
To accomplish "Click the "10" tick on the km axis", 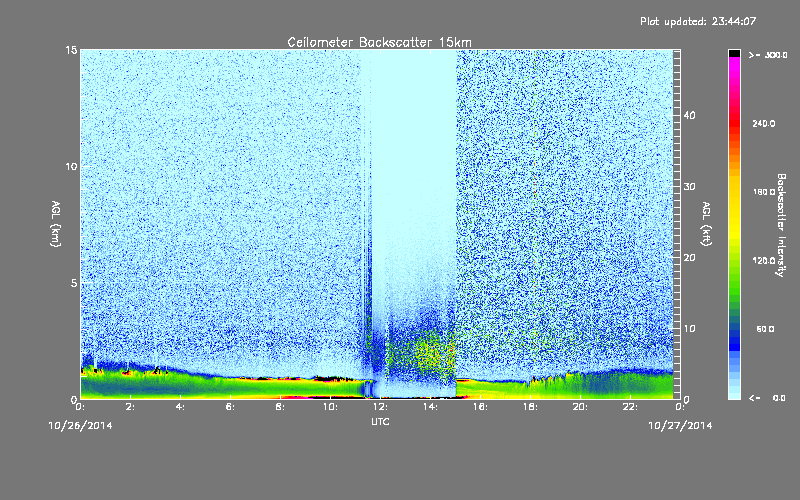I will pyautogui.click(x=71, y=166).
